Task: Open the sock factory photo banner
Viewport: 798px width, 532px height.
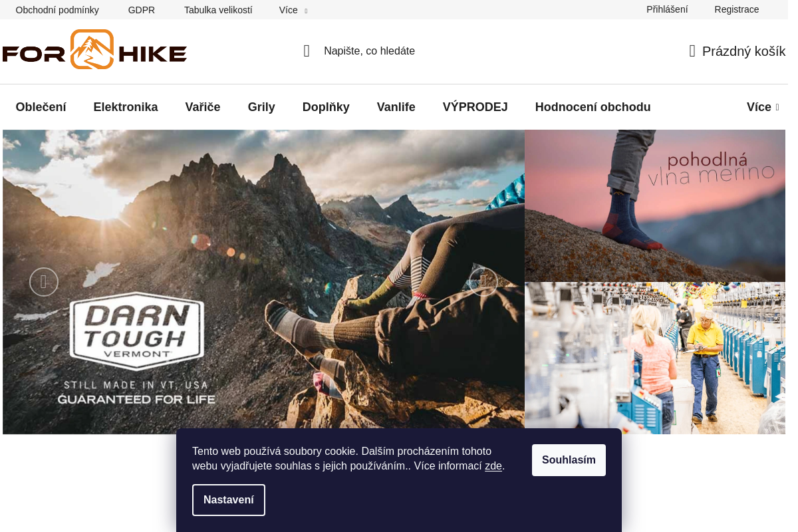Action: tap(655, 358)
